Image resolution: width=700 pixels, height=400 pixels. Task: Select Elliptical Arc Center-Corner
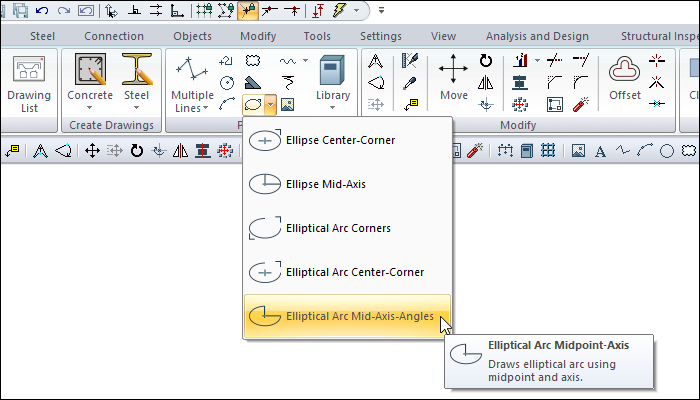pos(347,272)
